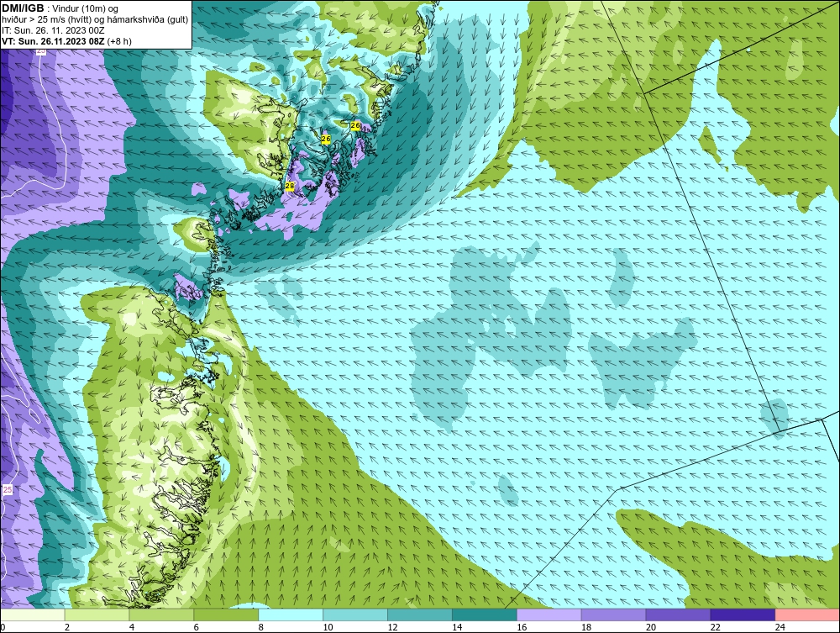Click the salmon pink legend swatch above 24
The width and height of the screenshot is (840, 633).
[807, 615]
